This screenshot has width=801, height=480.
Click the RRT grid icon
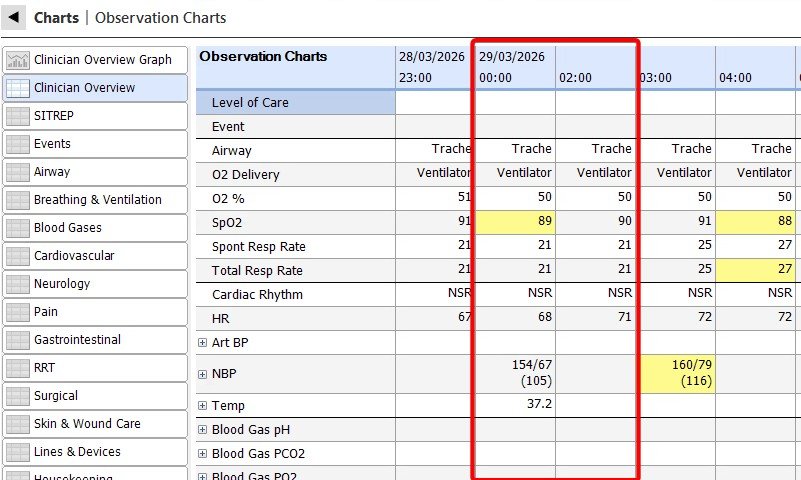click(x=18, y=368)
